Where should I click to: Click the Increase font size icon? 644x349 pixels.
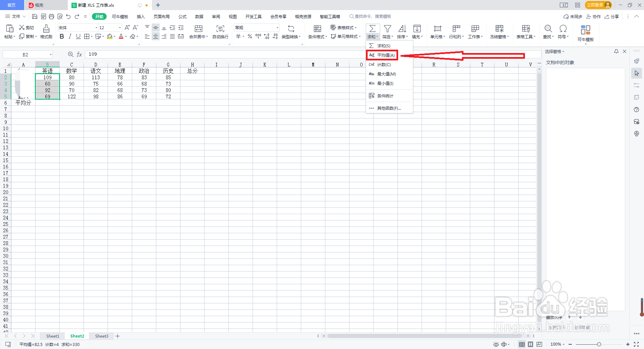127,28
